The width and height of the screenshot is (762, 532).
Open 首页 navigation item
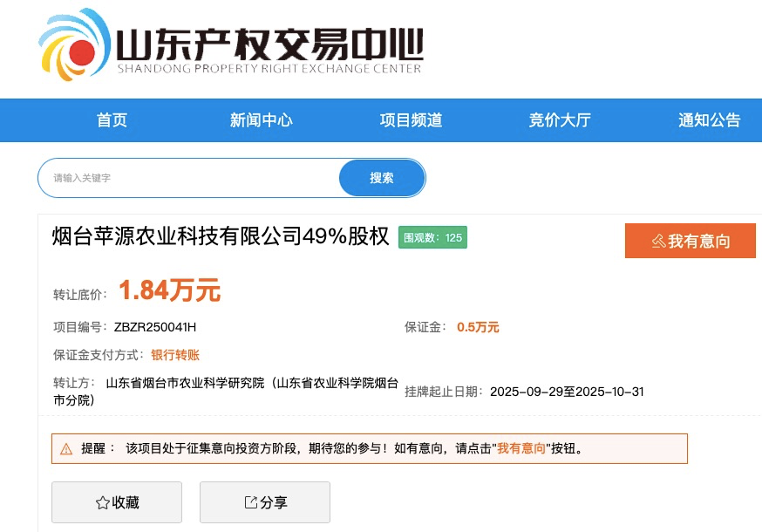(x=112, y=119)
